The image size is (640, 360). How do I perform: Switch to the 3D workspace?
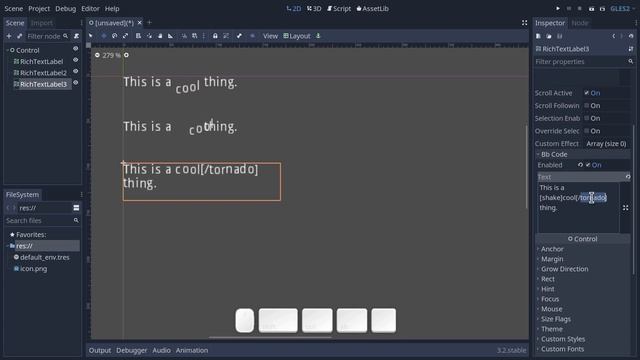coord(314,9)
